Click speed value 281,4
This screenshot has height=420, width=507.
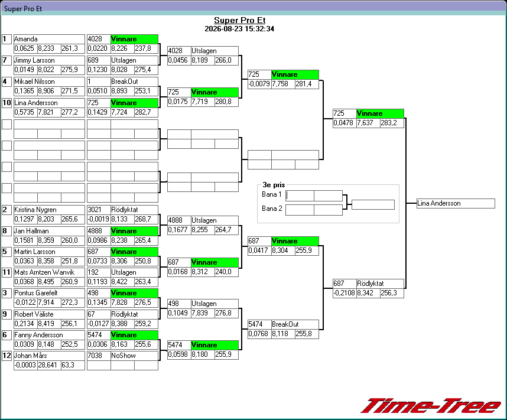click(307, 84)
